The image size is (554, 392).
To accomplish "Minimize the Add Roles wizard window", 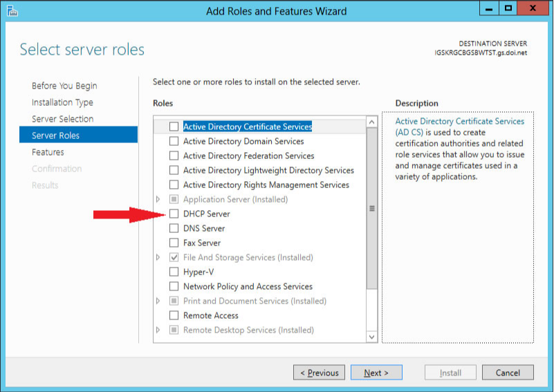I will 489,8.
